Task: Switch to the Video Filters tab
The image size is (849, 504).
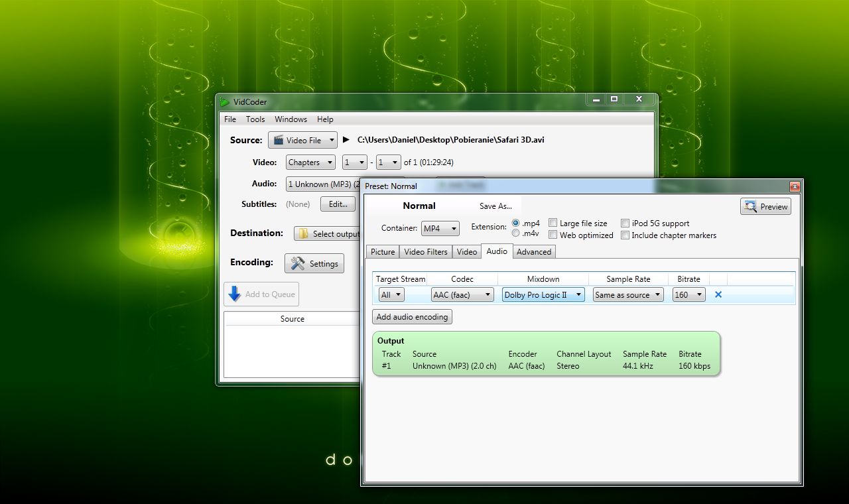Action: [x=426, y=252]
